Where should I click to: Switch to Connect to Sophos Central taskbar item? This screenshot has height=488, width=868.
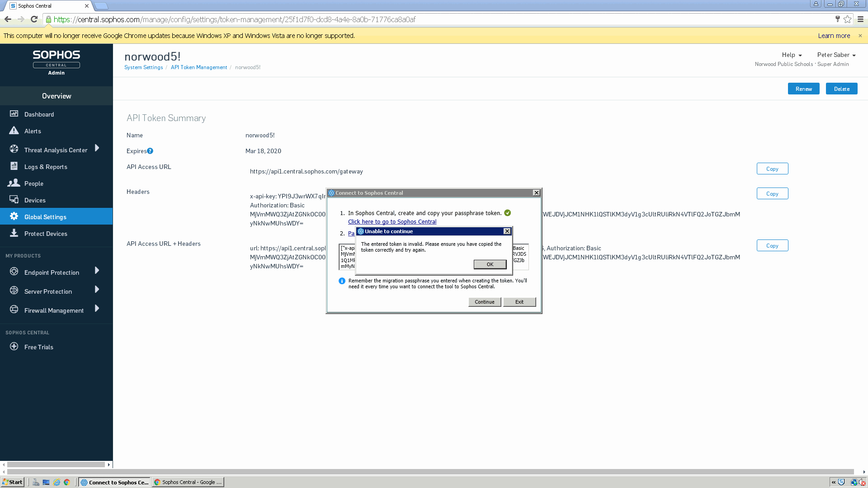[115, 482]
